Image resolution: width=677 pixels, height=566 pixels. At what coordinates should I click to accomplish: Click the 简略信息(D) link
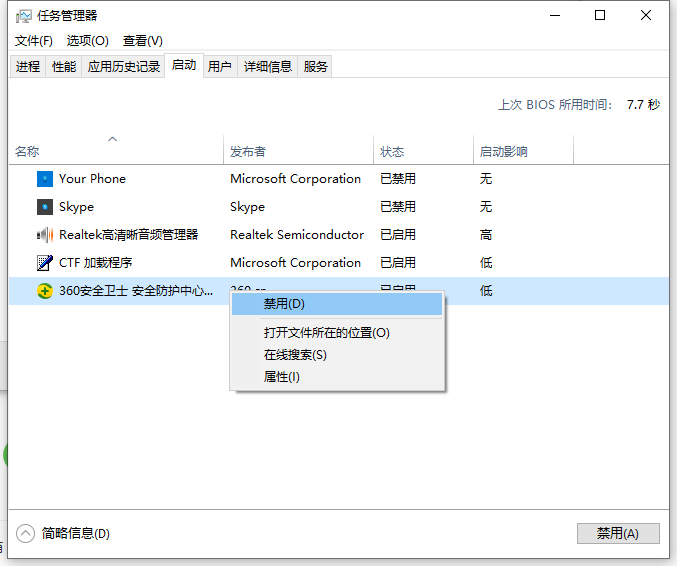coord(76,534)
